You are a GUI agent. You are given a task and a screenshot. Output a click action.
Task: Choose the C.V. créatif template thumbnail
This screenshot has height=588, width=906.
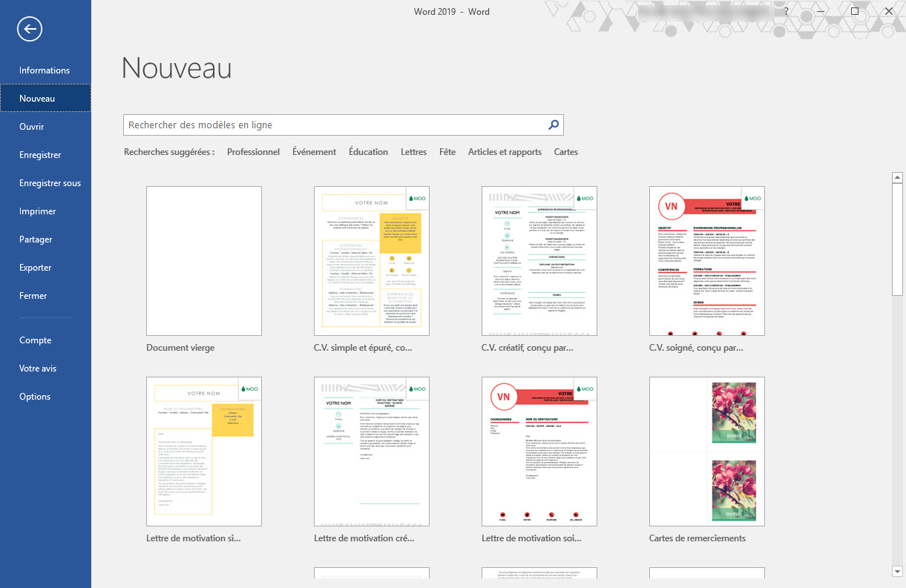(539, 261)
